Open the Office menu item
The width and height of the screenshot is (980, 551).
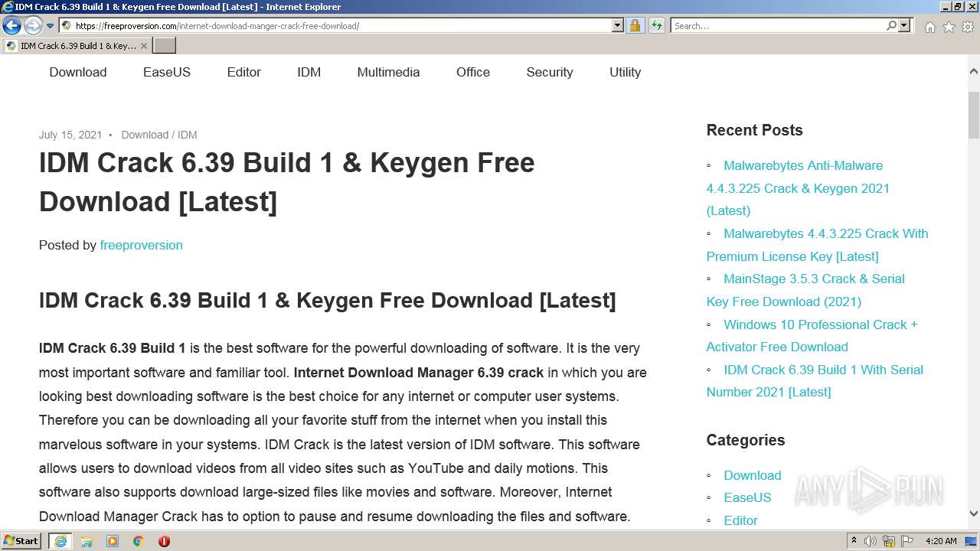pos(473,72)
